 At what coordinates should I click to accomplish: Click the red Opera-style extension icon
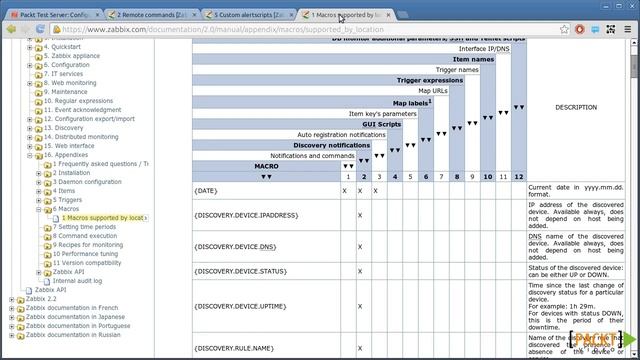click(x=580, y=29)
